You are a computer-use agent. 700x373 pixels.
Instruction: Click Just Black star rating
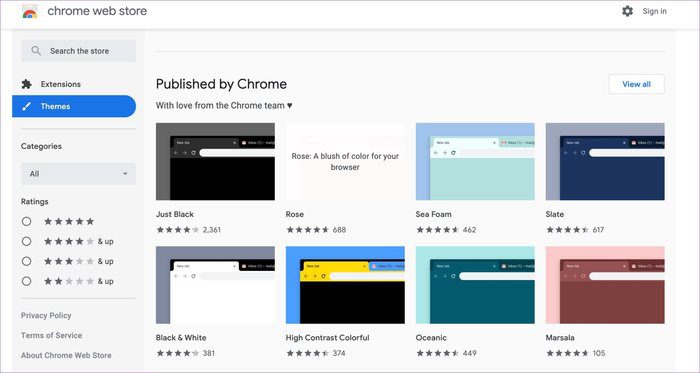177,230
